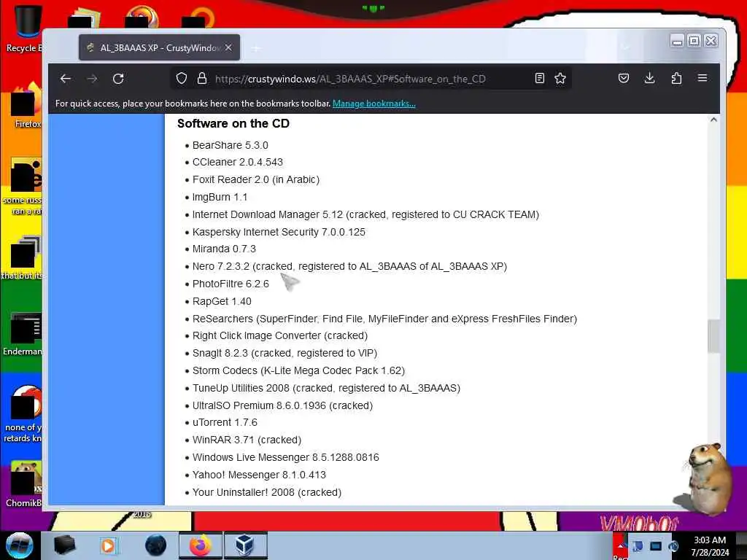Open the ChomikBox desktop icon
747x560 pixels.
coord(24,484)
